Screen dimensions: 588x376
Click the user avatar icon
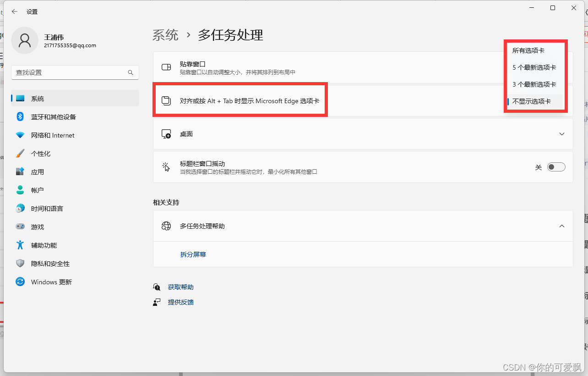[24, 40]
